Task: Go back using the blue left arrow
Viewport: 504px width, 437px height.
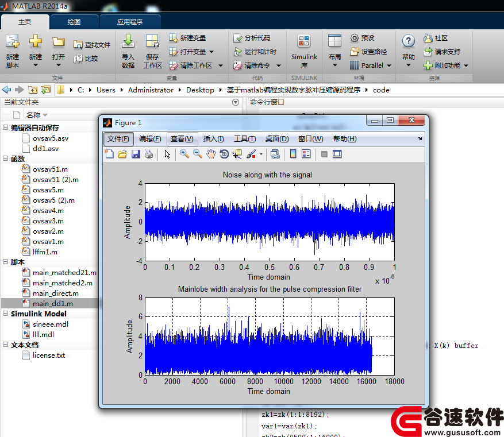Action: click(x=6, y=90)
